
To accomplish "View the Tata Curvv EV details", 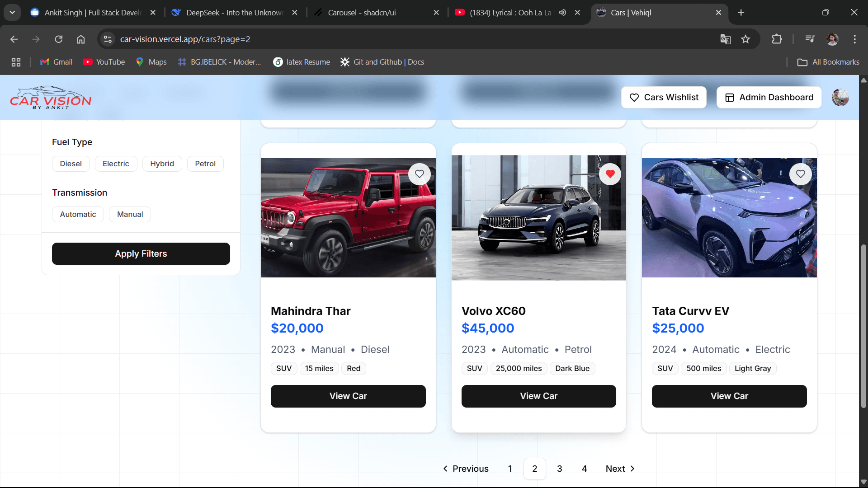I will (729, 396).
